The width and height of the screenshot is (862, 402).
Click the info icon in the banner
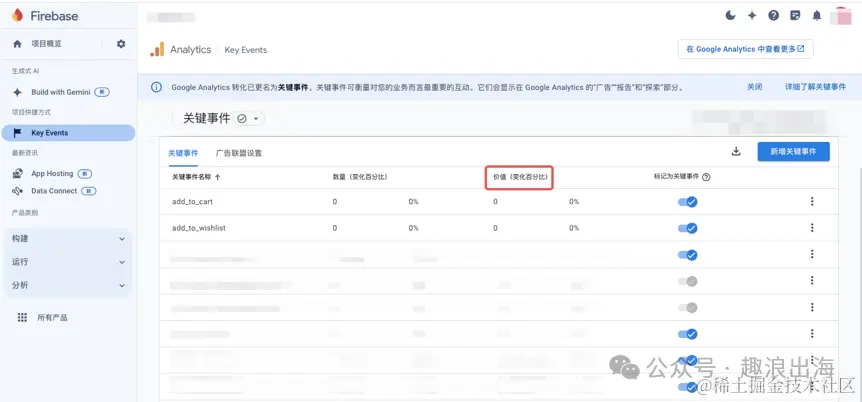click(157, 87)
